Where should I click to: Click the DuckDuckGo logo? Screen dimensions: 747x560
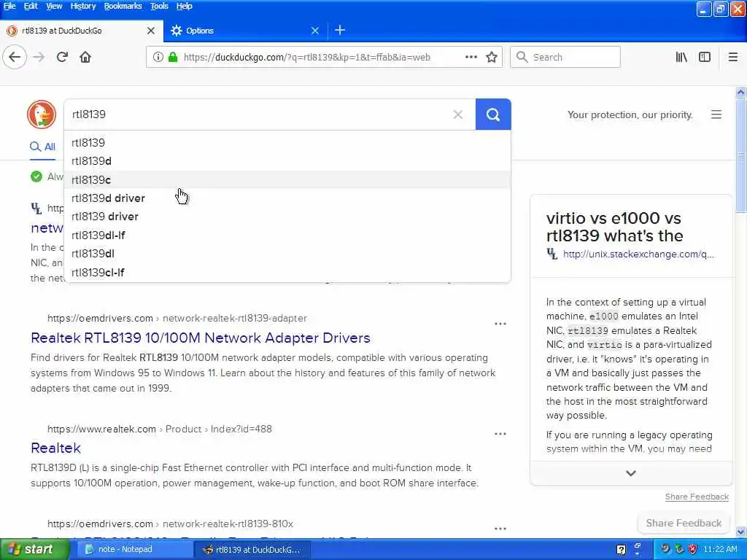coord(42,114)
